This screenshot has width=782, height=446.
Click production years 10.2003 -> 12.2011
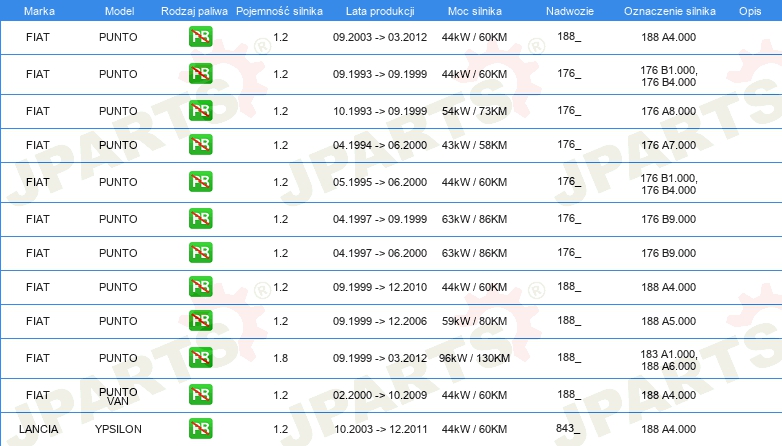380,429
